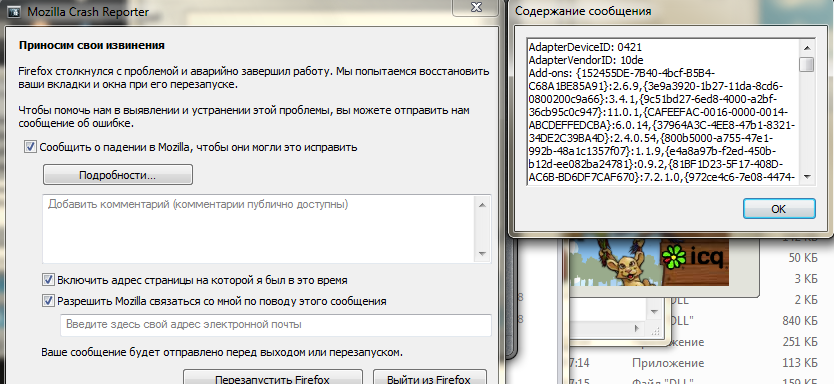Uncheck the report crash to Mozilla checkbox
This screenshot has height=384, width=834.
tap(30, 147)
